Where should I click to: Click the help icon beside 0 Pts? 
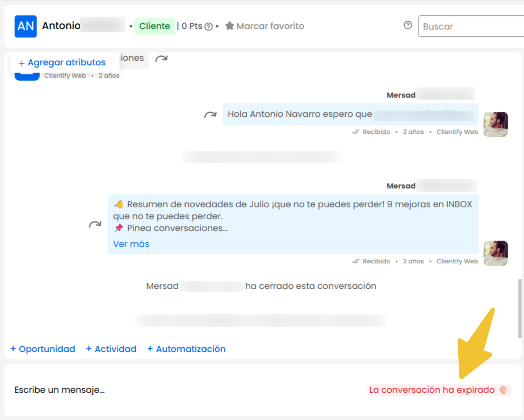pos(208,27)
